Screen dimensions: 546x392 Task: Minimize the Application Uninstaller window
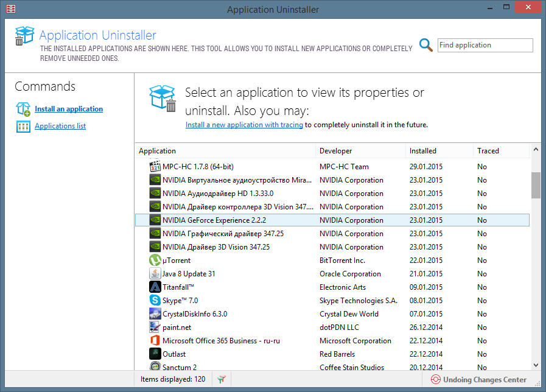(x=490, y=8)
